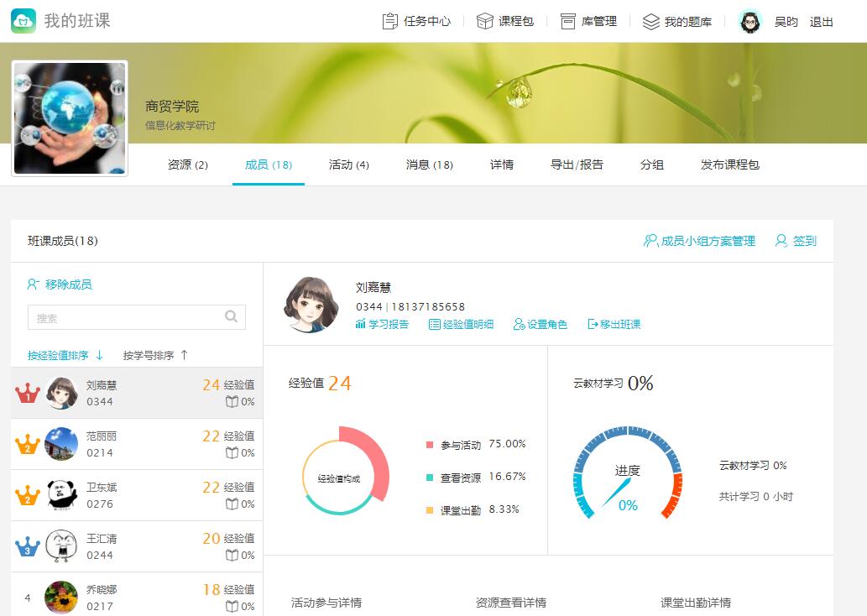Switch to the 活动 (4) tab
The height and width of the screenshot is (616, 867).
348,165
